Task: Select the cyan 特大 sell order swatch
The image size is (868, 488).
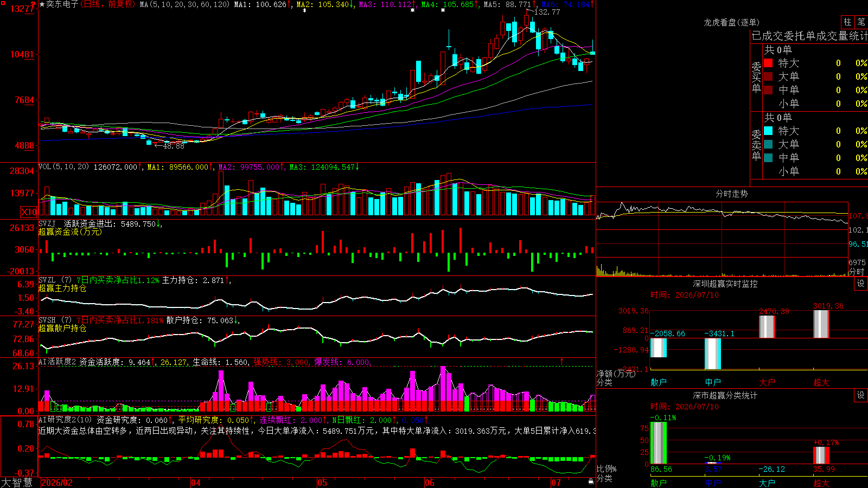Action: click(x=768, y=131)
